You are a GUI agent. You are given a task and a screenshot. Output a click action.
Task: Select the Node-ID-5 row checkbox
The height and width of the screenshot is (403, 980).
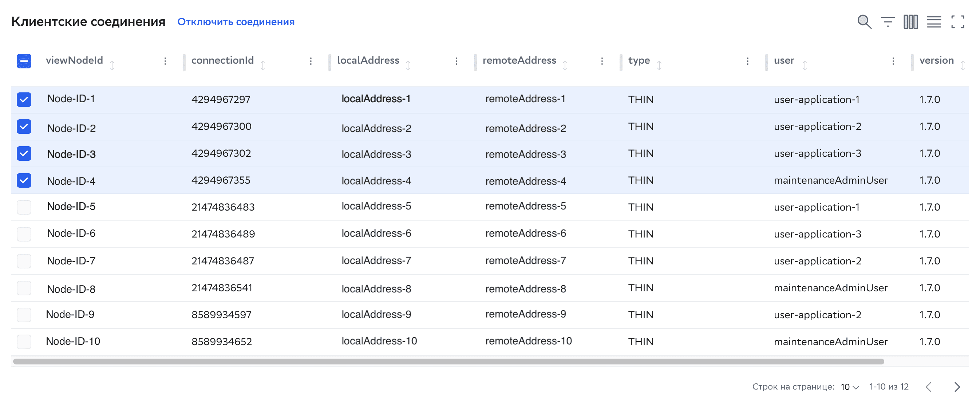(24, 207)
